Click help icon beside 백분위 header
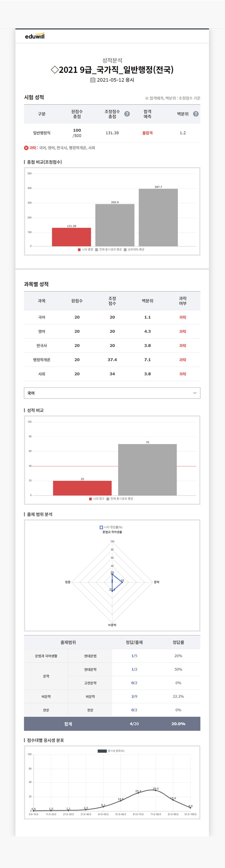 click(196, 114)
